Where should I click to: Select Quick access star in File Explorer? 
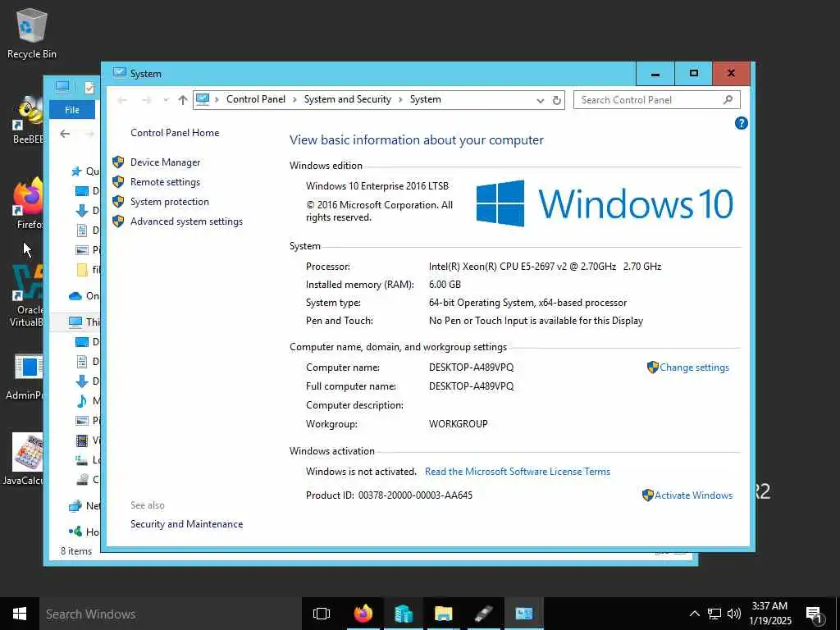[76, 171]
